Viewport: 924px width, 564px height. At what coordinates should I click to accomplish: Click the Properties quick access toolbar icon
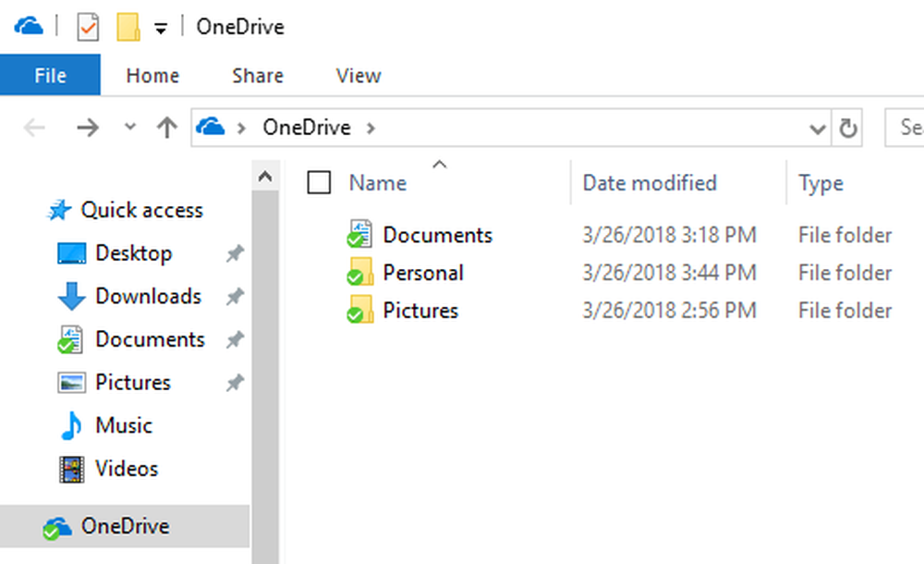pyautogui.click(x=88, y=27)
